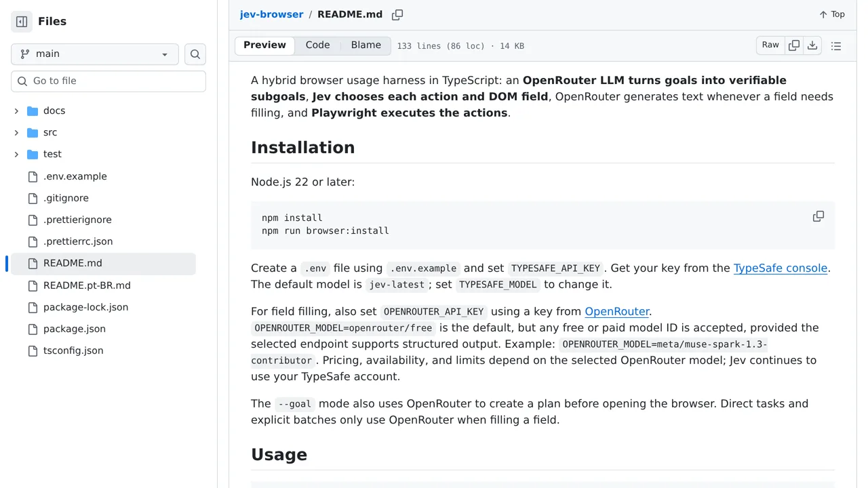
Task: Copy the npm install code block
Action: point(818,216)
